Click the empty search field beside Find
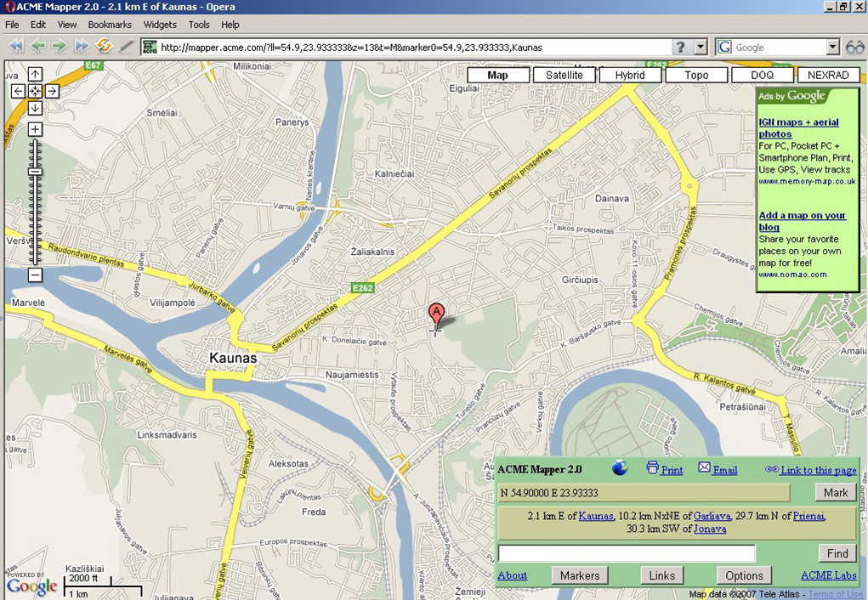Viewport: 868px width, 600px height. pyautogui.click(x=655, y=553)
